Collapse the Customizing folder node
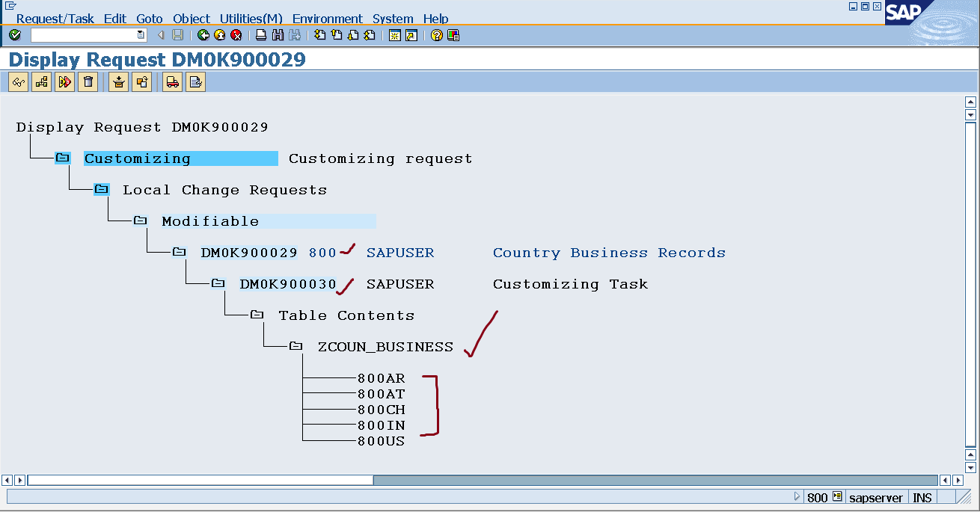This screenshot has width=980, height=512. pyautogui.click(x=63, y=158)
